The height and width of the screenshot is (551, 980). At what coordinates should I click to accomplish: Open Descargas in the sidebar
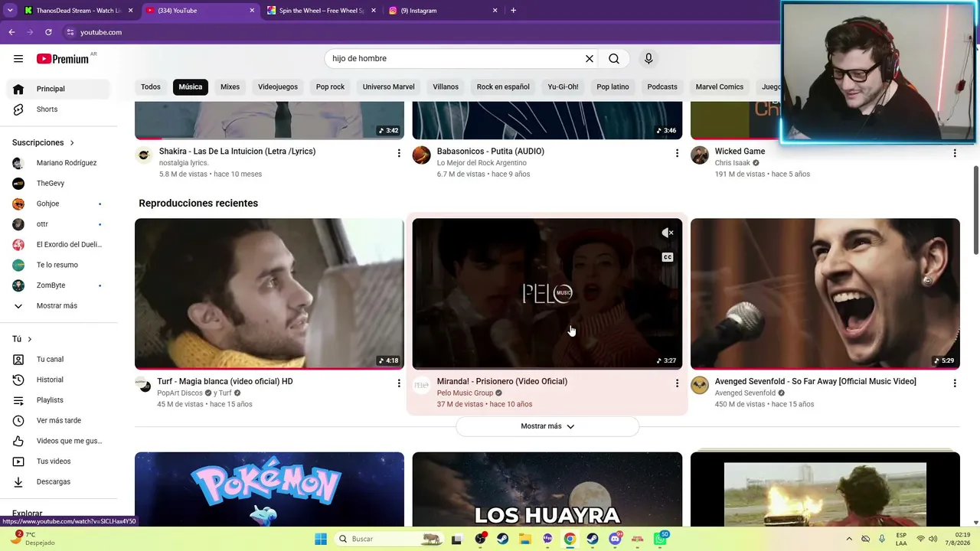pos(60,482)
